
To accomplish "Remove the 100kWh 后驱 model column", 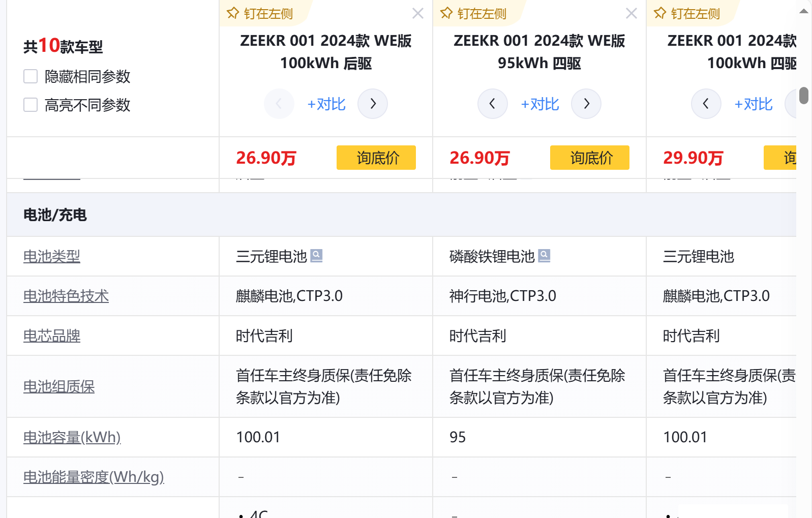I will tap(417, 14).
